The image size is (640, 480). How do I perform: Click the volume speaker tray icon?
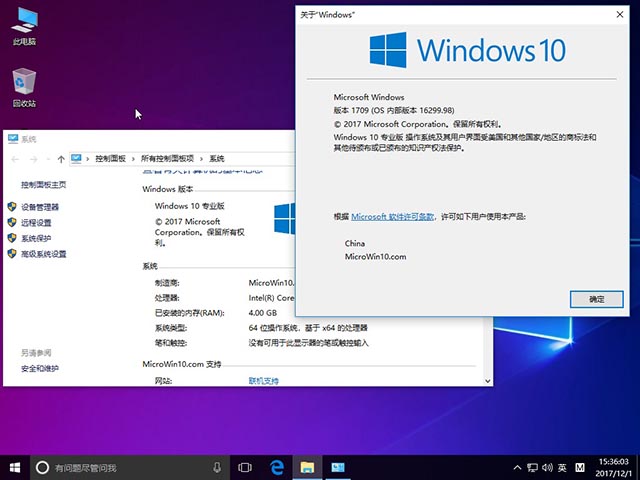[x=547, y=467]
